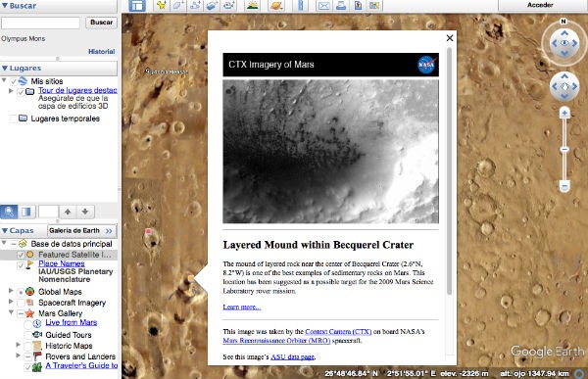The image size is (588, 379).
Task: Expand the Spacecraft Imagery node
Action: point(11,302)
